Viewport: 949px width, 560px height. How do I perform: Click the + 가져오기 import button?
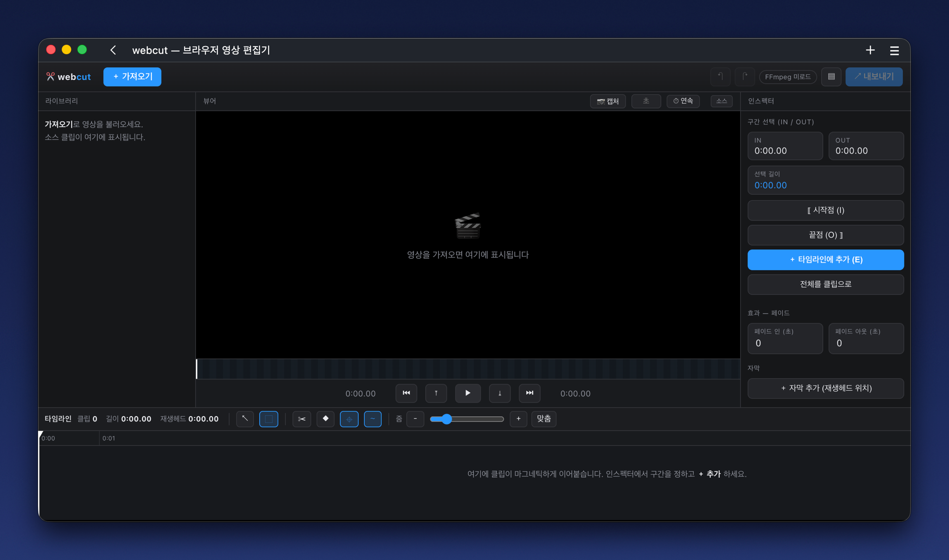pyautogui.click(x=132, y=77)
